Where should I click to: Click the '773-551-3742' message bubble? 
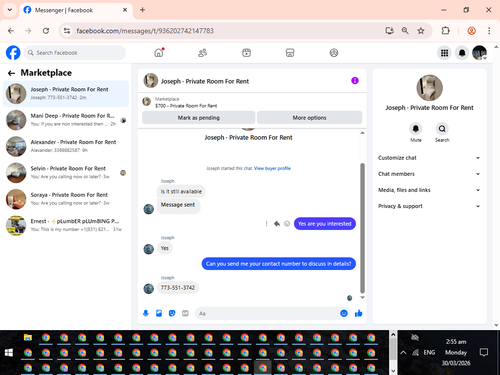178,288
